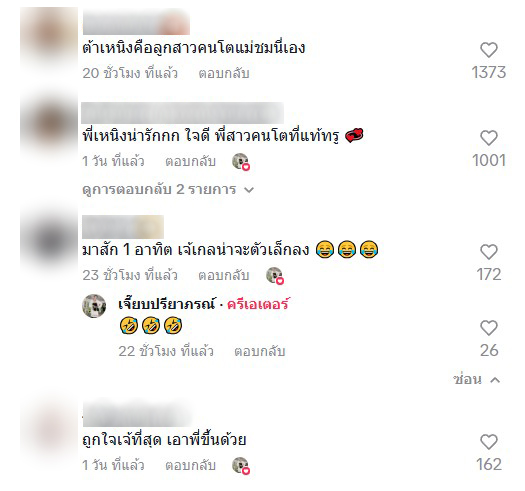Like the creator's reply with 26 likes
525x491 pixels.
pyautogui.click(x=489, y=328)
